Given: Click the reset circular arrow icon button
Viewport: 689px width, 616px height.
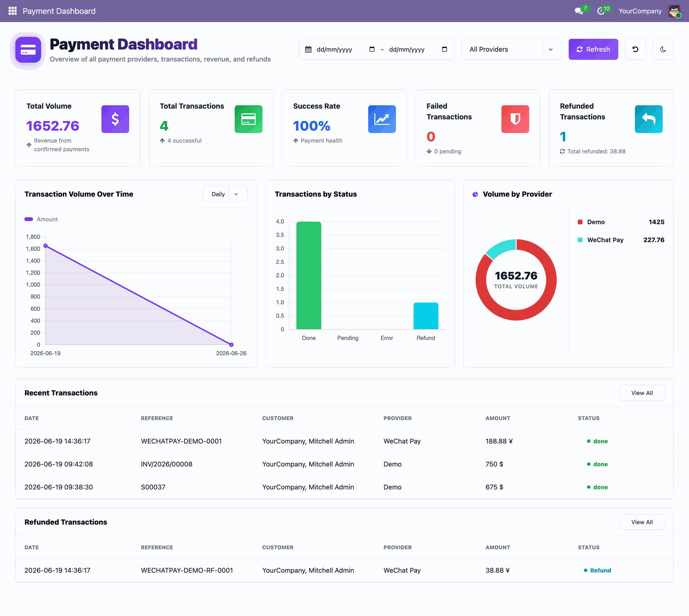Looking at the screenshot, I should coord(635,49).
